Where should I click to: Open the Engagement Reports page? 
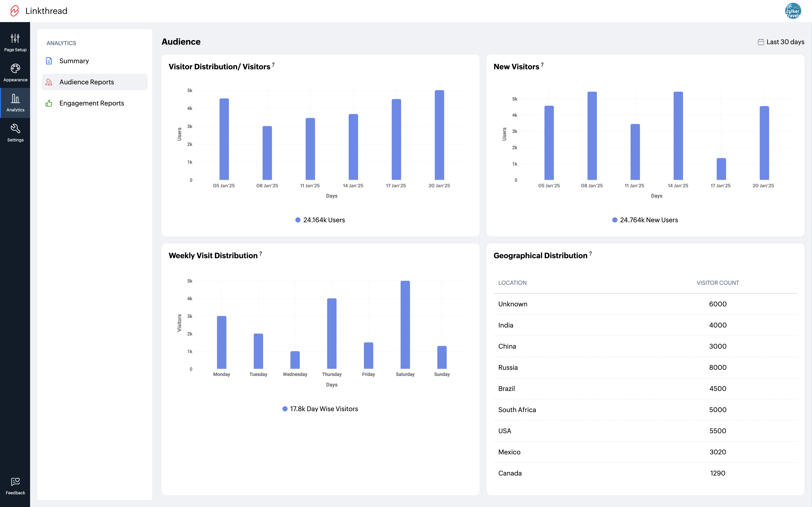(92, 103)
